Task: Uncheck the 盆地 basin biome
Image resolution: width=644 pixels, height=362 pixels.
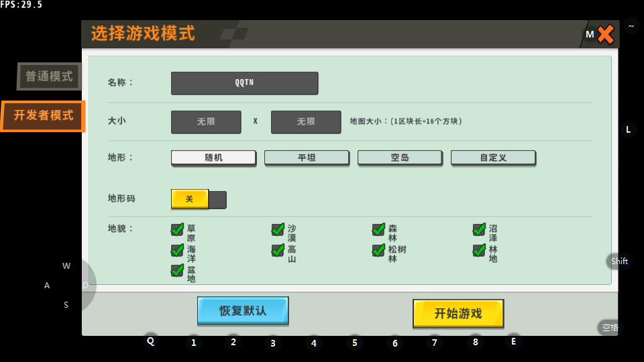Action: point(177,270)
